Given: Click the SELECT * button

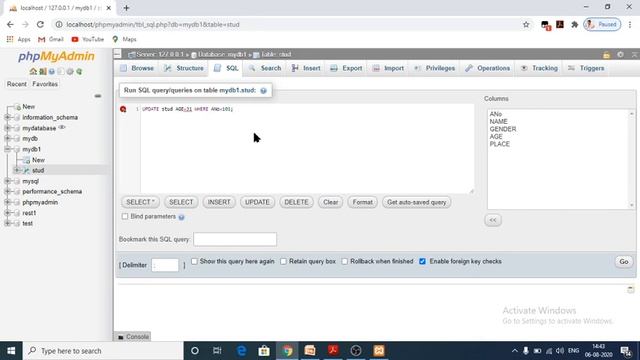Looking at the screenshot, I should (140, 202).
